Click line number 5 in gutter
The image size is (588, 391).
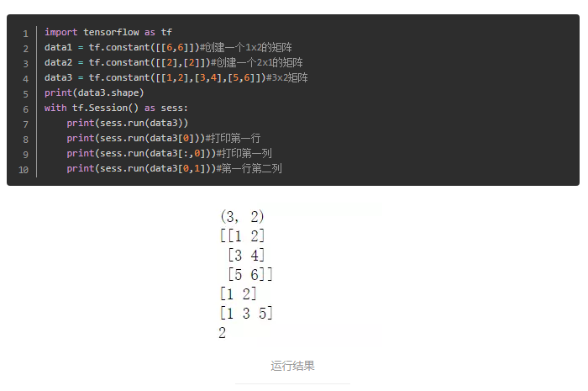pyautogui.click(x=25, y=94)
